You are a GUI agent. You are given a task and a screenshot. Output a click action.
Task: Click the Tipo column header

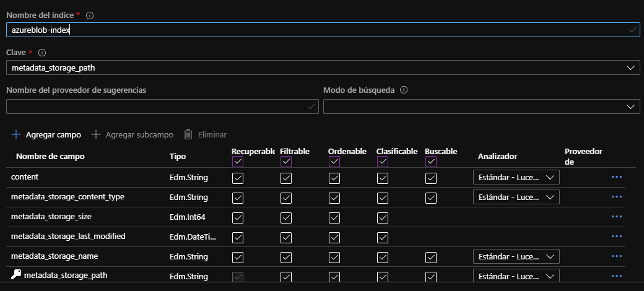point(178,157)
